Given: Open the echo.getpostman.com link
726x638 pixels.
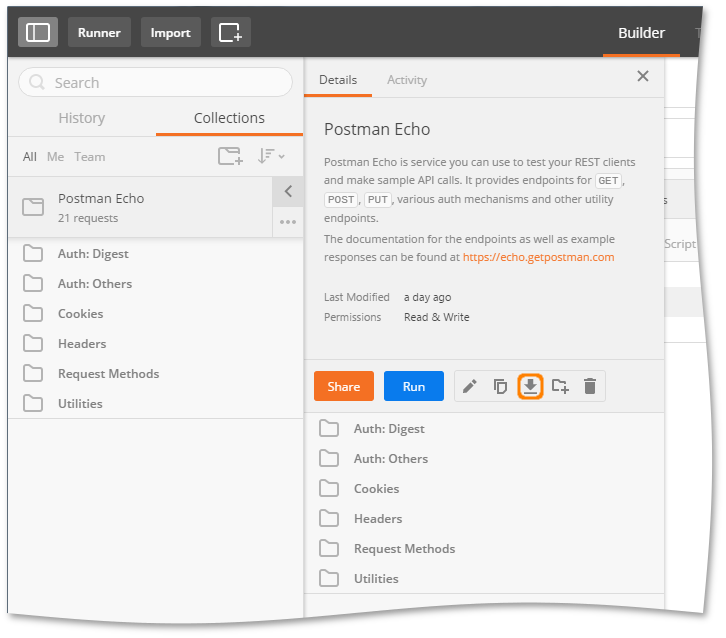Looking at the screenshot, I should click(538, 257).
